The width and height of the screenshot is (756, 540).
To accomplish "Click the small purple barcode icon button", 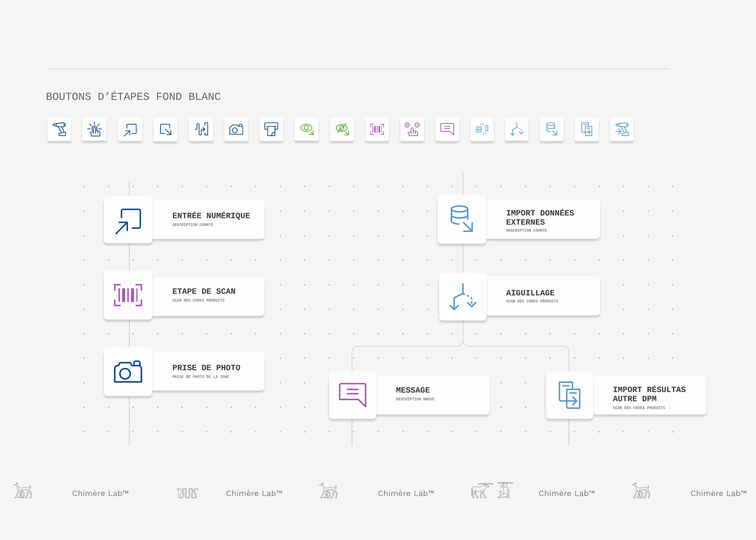I will [377, 129].
